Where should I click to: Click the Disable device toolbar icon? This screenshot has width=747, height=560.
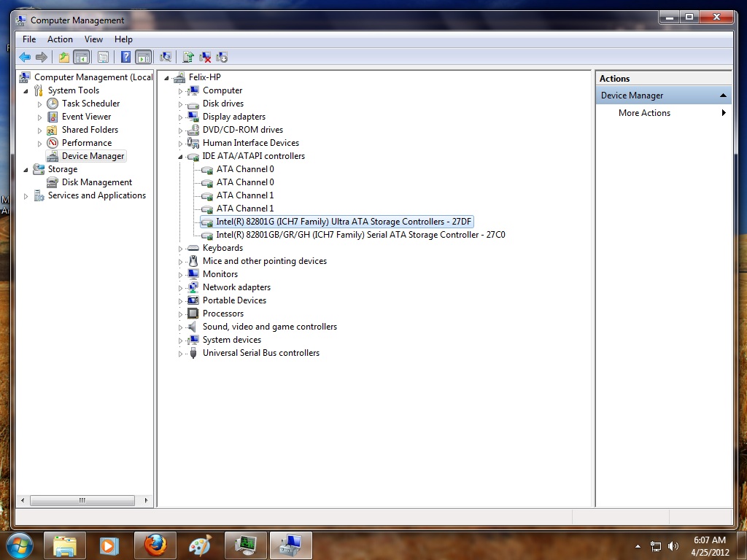[x=222, y=58]
